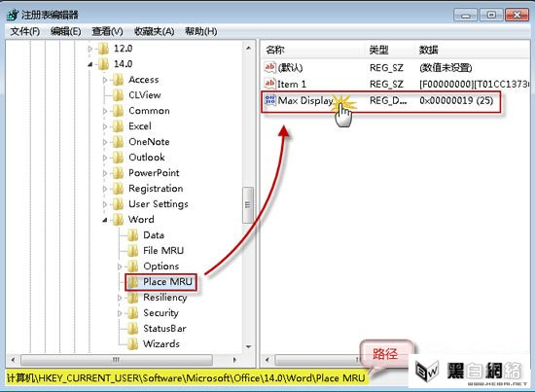
Task: Select the Data key label
Action: [x=154, y=235]
